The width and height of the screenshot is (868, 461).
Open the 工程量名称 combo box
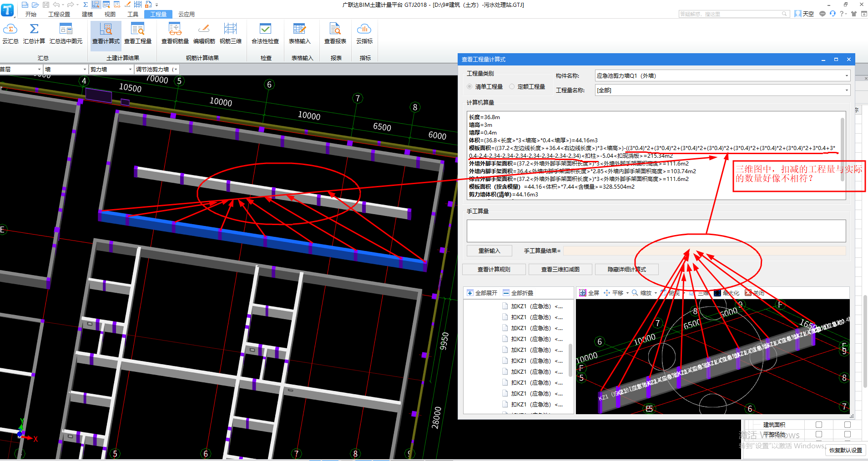point(846,90)
